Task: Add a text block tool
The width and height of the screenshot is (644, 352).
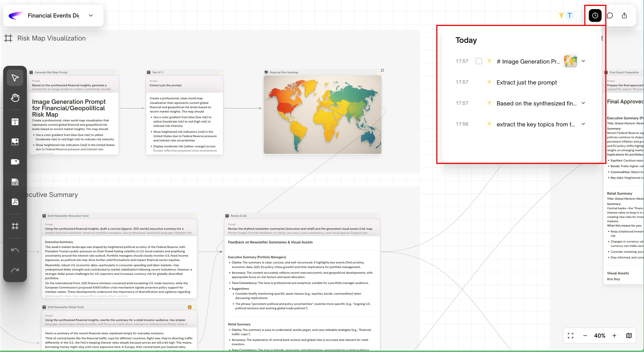Action: pyautogui.click(x=15, y=122)
